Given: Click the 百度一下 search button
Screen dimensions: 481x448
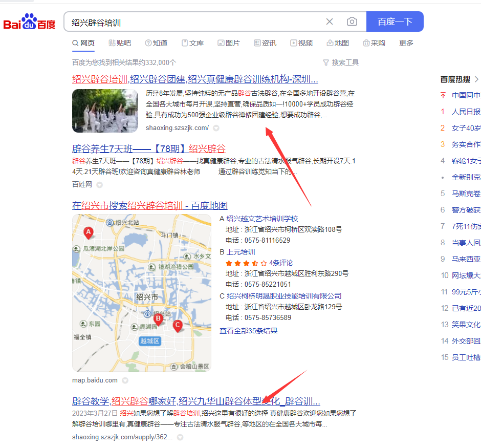Looking at the screenshot, I should coord(395,22).
